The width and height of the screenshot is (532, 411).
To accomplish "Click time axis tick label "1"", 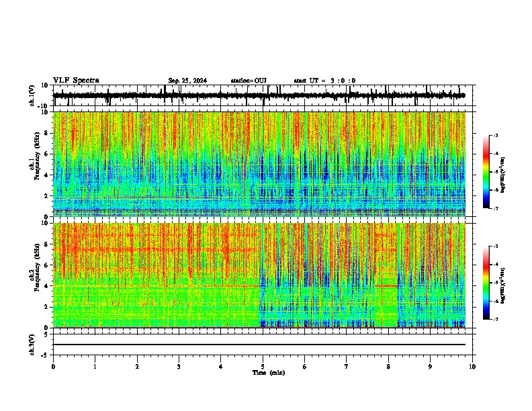I will pyautogui.click(x=95, y=367).
